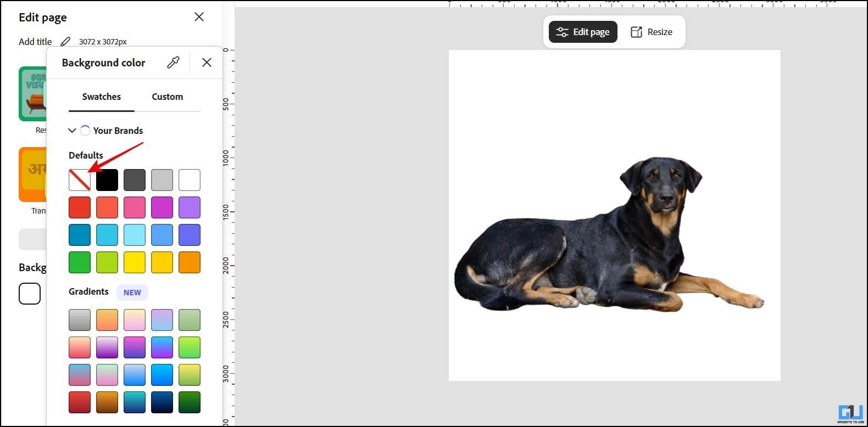Apply the green default swatch
The image size is (868, 427).
pos(80,262)
